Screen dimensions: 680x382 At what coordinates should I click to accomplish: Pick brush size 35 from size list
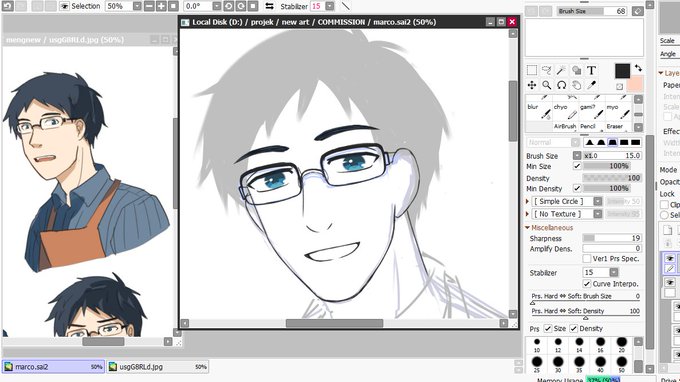coord(579,364)
